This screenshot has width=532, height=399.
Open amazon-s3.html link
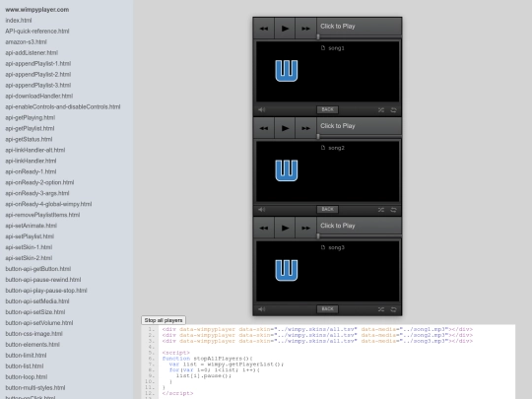coord(26,42)
